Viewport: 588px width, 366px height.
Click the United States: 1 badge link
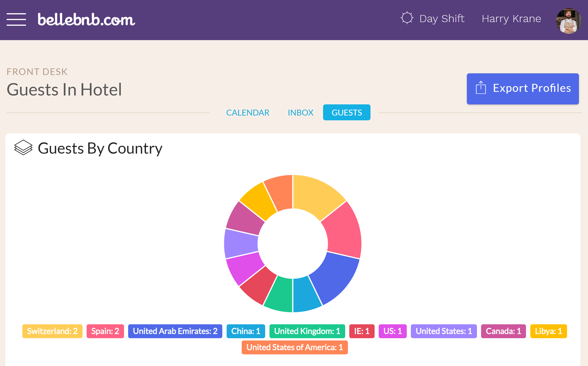click(x=444, y=331)
